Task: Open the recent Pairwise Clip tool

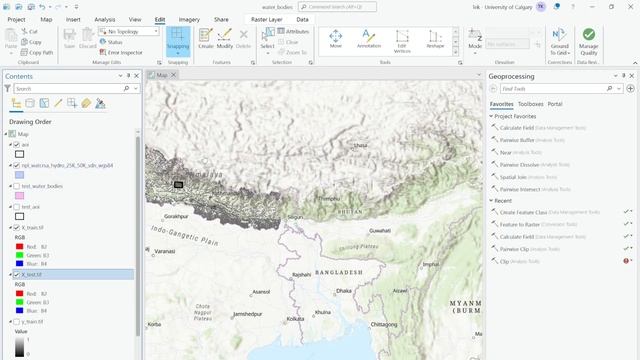Action: (514, 249)
